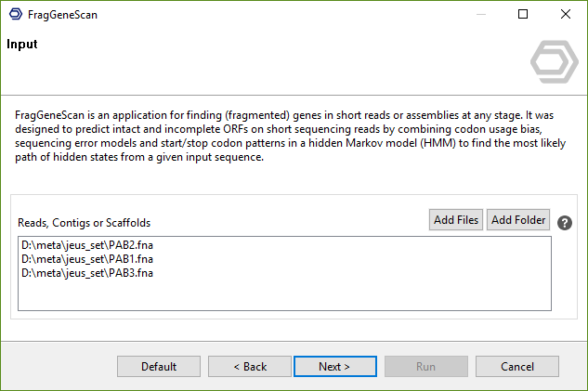Close the FragGeneScan window
The width and height of the screenshot is (588, 391).
click(566, 15)
